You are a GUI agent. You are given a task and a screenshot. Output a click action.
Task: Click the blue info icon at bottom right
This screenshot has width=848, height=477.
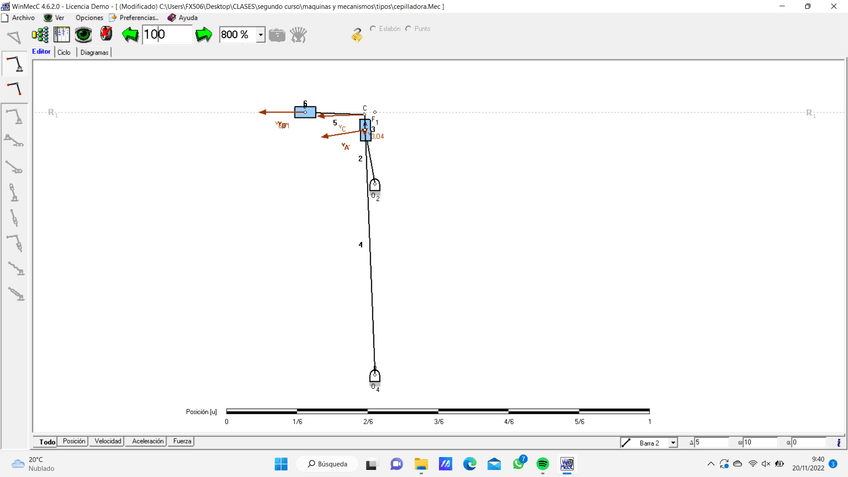[x=838, y=442]
